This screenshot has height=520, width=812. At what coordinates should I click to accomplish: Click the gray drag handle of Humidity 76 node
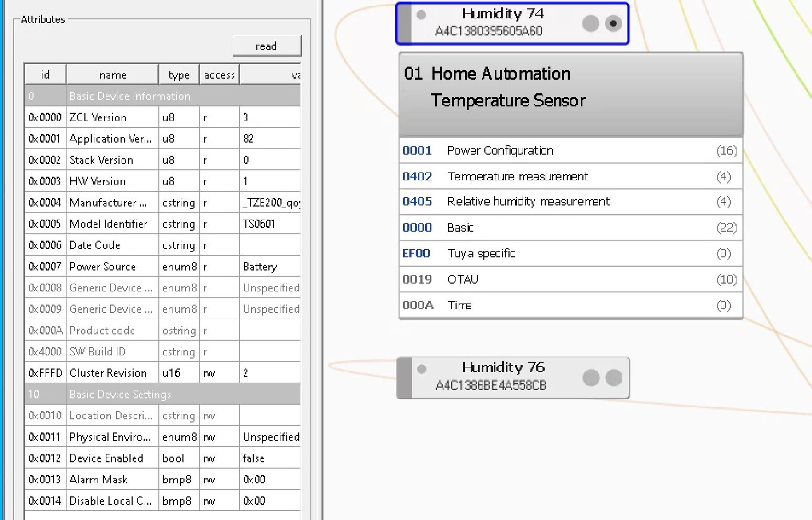tap(404, 377)
